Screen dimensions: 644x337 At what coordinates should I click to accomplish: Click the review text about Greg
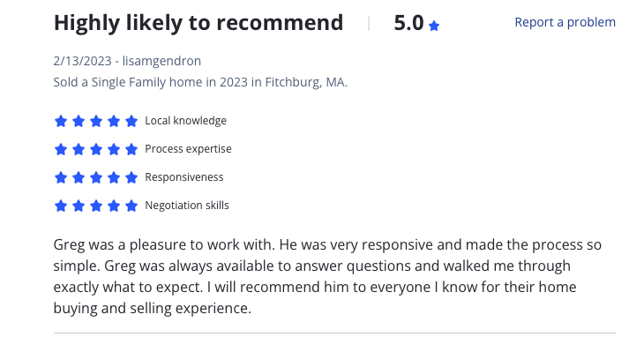327,276
